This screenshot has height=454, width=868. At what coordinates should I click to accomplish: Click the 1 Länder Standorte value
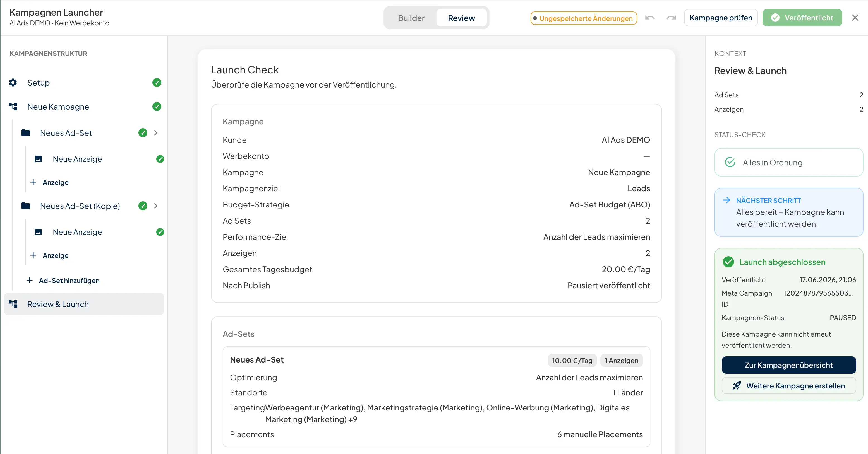click(x=627, y=392)
